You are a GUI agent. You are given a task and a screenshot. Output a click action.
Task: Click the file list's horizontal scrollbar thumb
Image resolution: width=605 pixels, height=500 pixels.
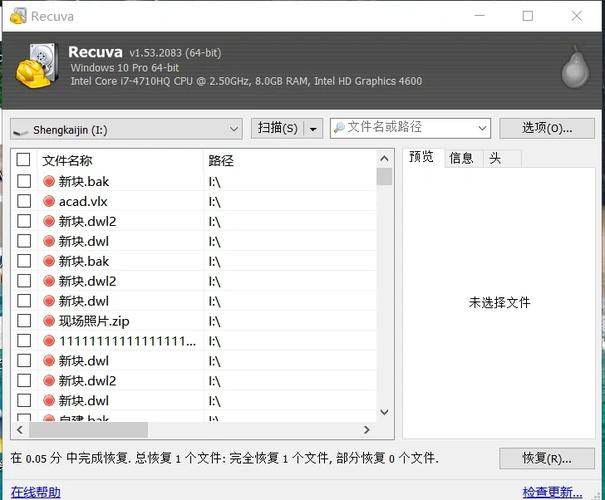point(88,429)
